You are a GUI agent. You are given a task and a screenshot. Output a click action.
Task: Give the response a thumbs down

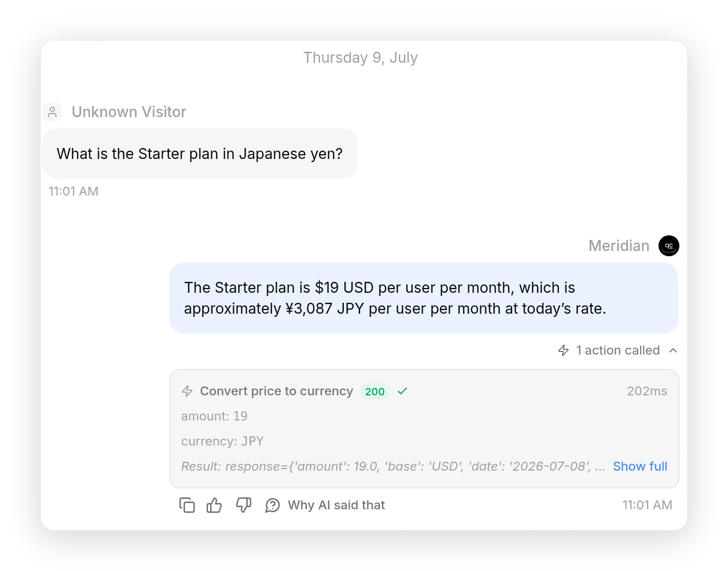coord(244,505)
